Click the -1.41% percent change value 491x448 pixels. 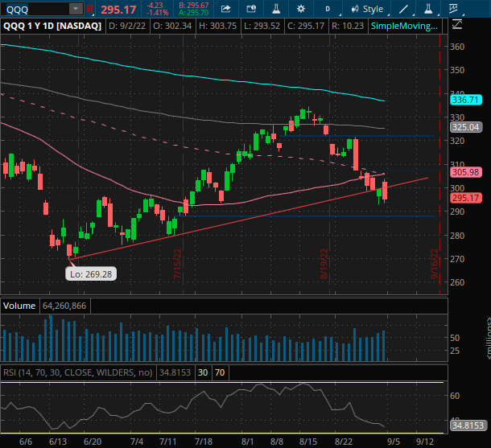158,13
